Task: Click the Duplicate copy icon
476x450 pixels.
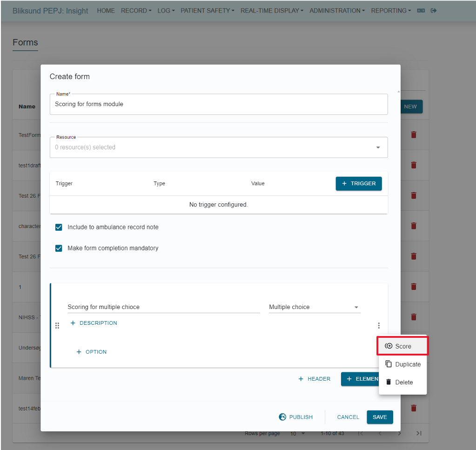Action: pyautogui.click(x=389, y=364)
